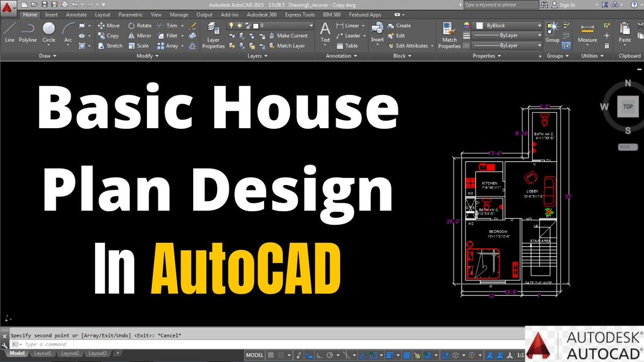Activate the Mirror command
The width and height of the screenshot is (644, 362).
[x=140, y=35]
